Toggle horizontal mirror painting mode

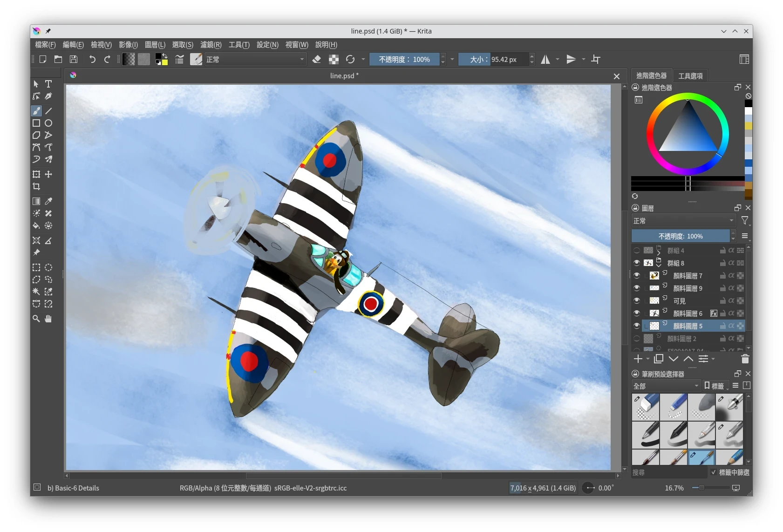tap(545, 59)
